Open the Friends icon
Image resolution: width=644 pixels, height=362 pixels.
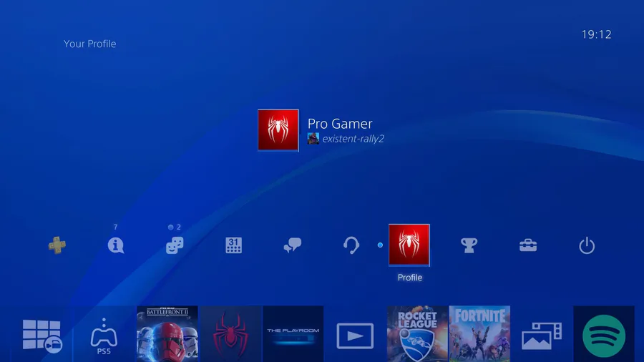tap(175, 245)
